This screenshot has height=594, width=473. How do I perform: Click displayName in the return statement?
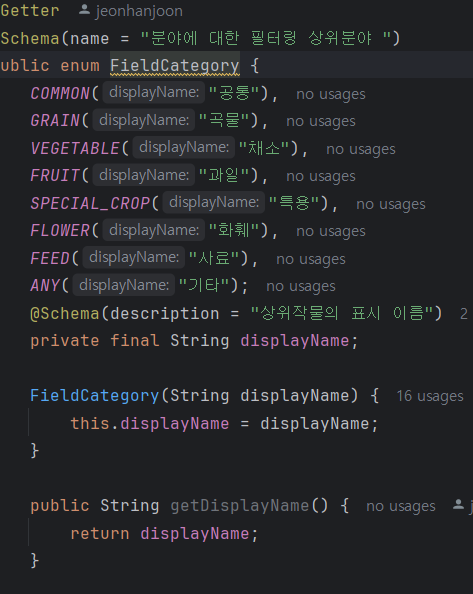pos(195,533)
